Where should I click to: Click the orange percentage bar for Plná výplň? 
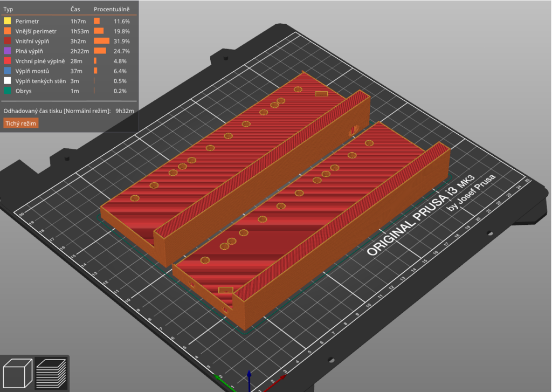(100, 51)
